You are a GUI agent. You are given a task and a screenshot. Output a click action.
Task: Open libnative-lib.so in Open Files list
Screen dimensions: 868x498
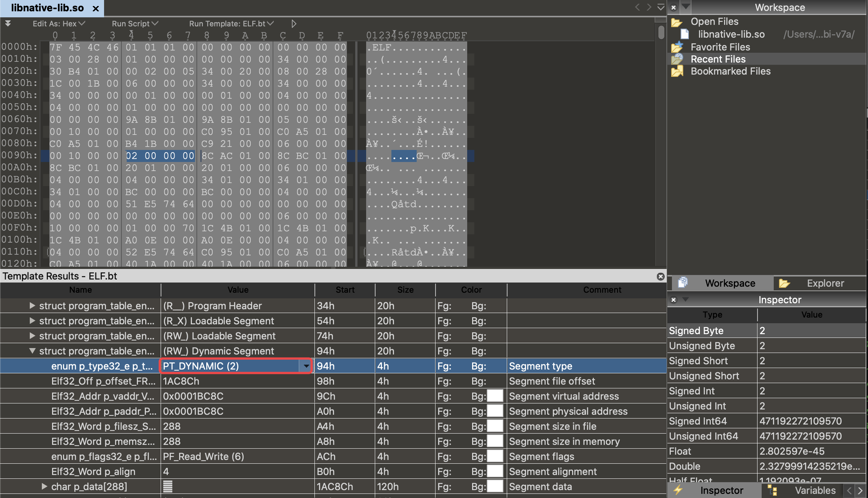pos(731,35)
